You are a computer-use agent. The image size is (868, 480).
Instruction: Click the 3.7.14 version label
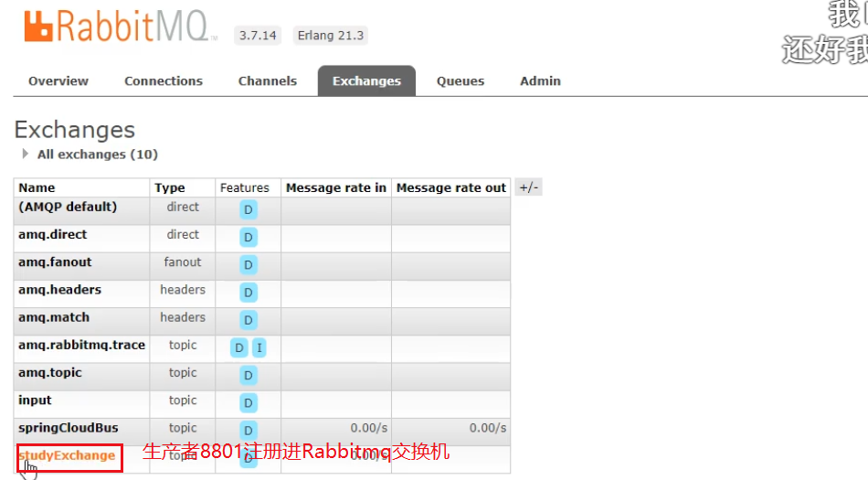click(258, 36)
